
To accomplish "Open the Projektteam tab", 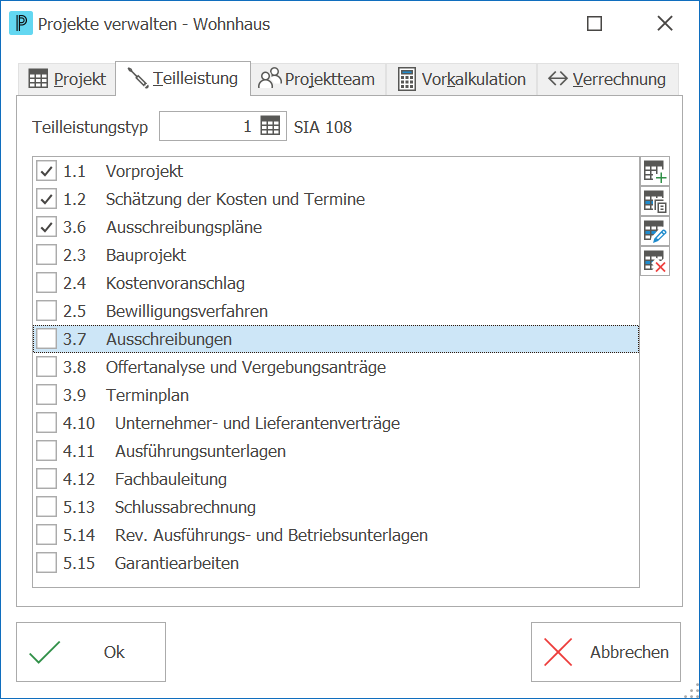I will tap(318, 79).
